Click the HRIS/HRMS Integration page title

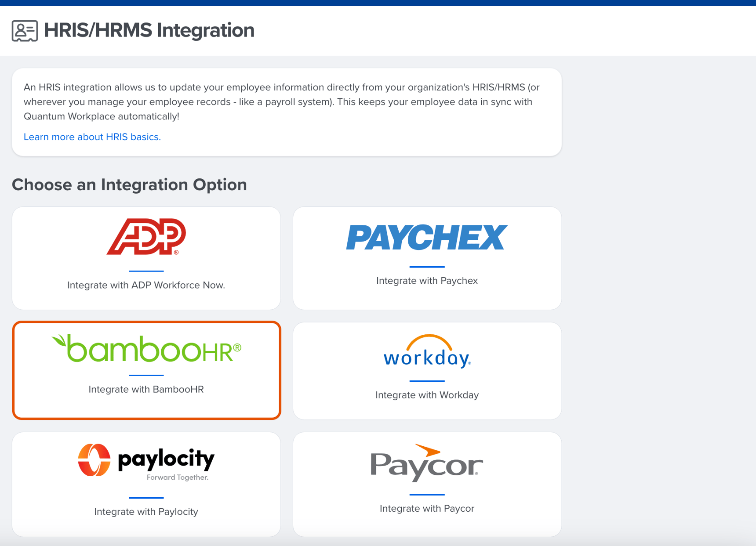click(x=149, y=30)
